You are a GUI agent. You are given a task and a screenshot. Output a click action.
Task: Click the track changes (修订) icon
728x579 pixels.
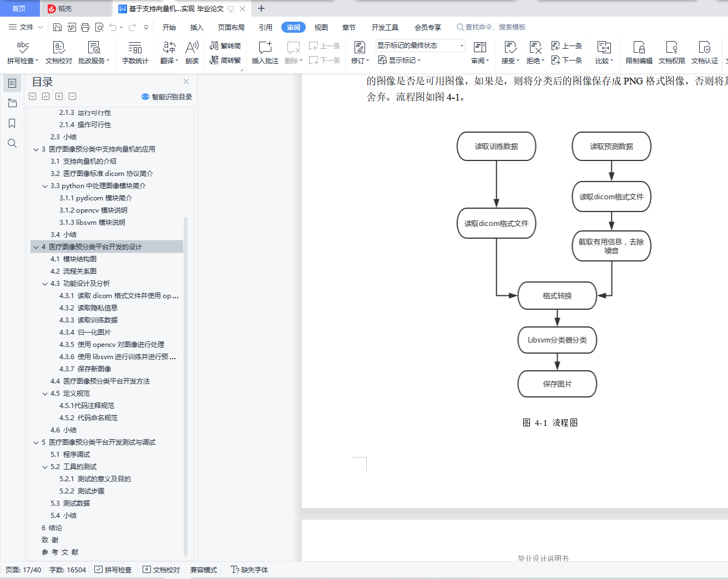coord(360,48)
